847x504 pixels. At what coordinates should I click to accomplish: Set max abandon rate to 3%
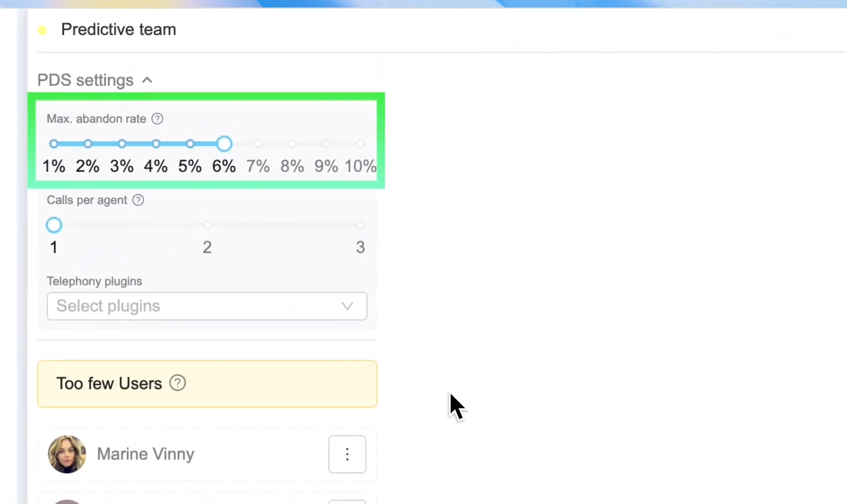click(122, 144)
